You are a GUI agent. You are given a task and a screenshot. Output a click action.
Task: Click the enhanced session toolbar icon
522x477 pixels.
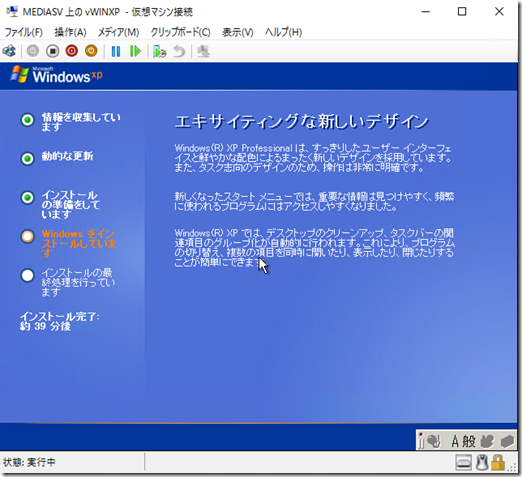pos(203,51)
